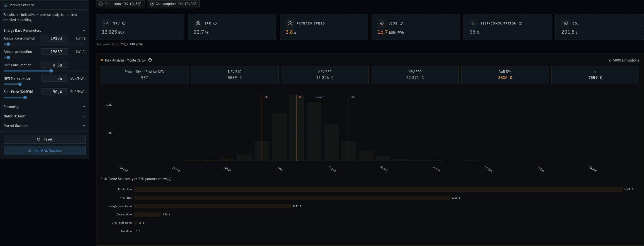Screen dimensions: 644x246
Task: Click the 'Discounted LCOE: 20,7 EUR/MWh' text
Action: (x=119, y=44)
